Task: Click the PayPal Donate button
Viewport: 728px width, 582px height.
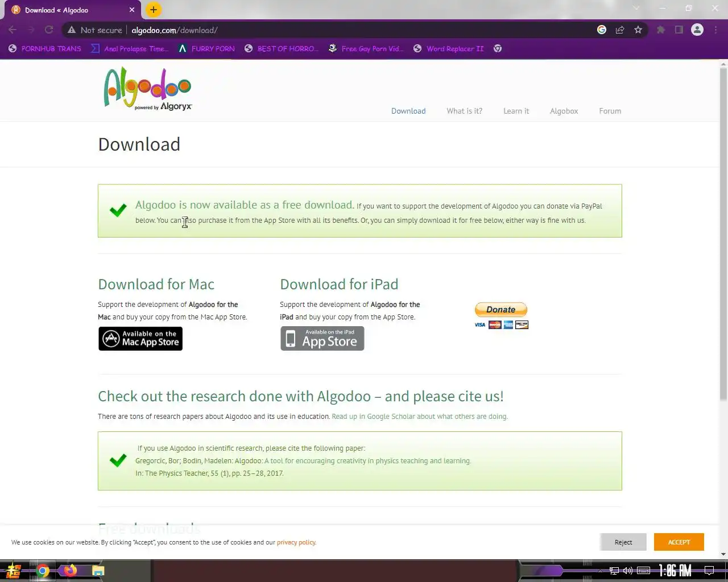Action: pyautogui.click(x=501, y=310)
